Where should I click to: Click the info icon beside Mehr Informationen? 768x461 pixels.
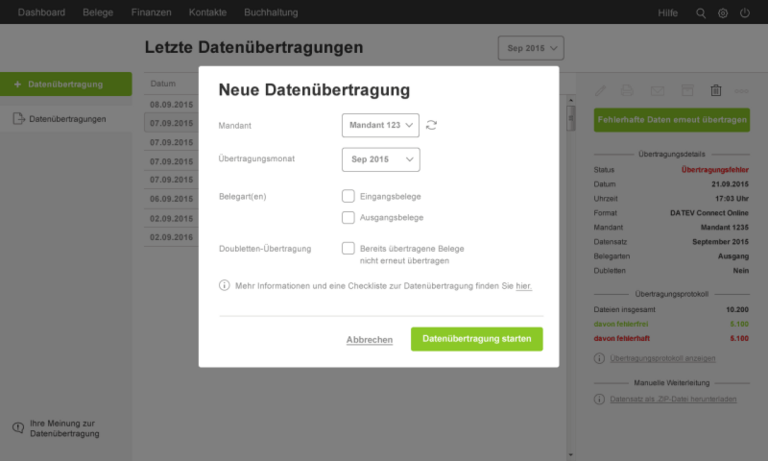[x=224, y=286]
